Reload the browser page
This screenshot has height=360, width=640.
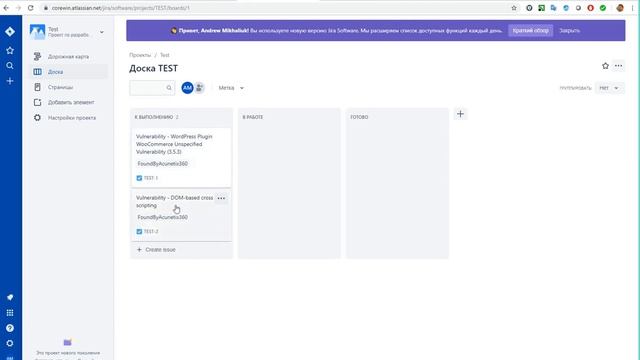(31, 8)
